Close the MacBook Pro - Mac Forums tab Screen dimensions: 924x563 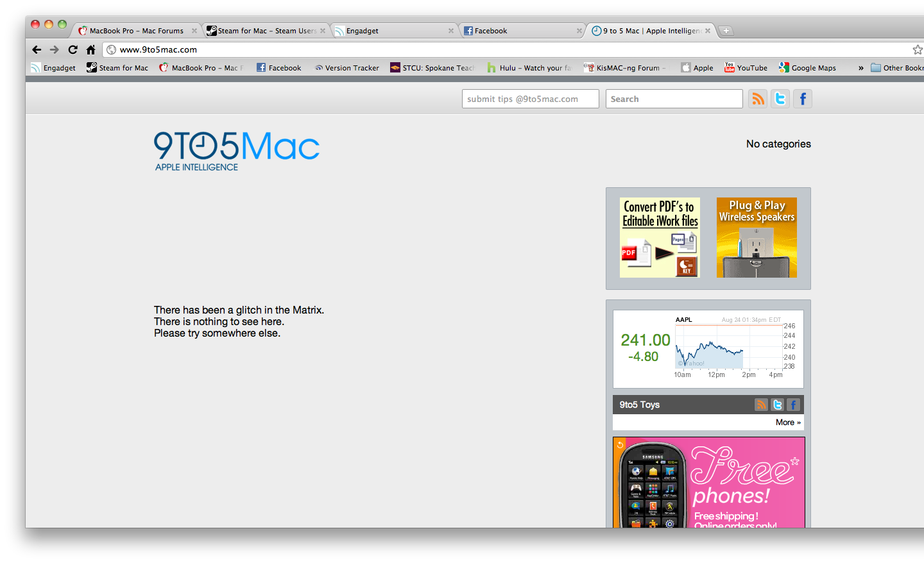194,31
